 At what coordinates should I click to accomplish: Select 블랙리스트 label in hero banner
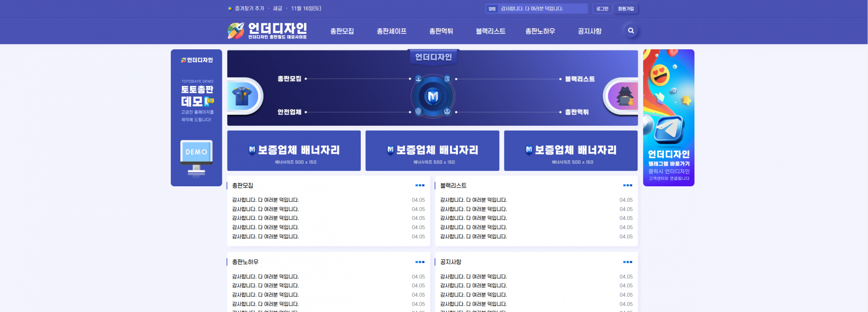tap(580, 79)
